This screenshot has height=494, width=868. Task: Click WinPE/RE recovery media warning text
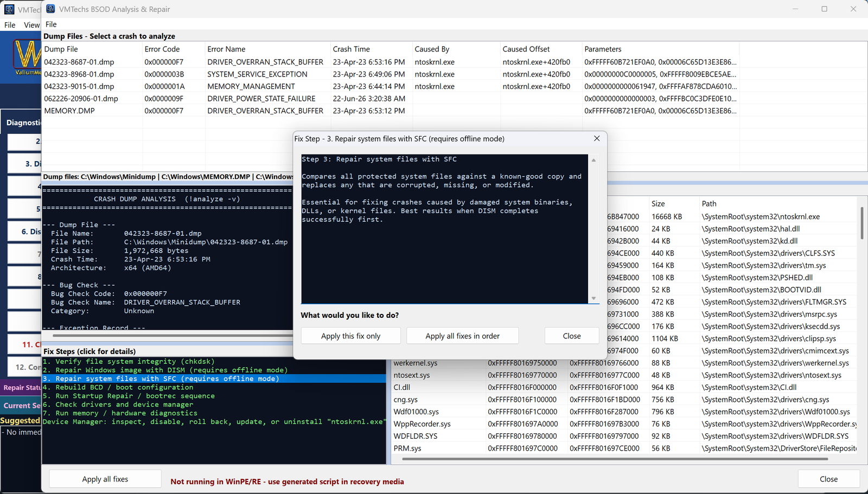click(x=287, y=482)
